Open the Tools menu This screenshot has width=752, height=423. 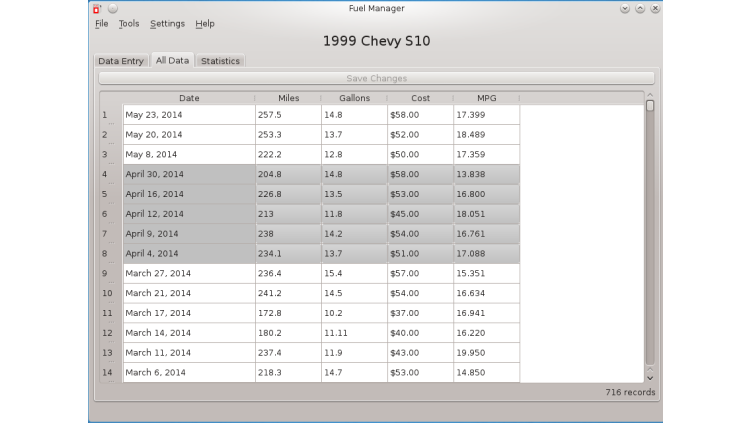[129, 24]
